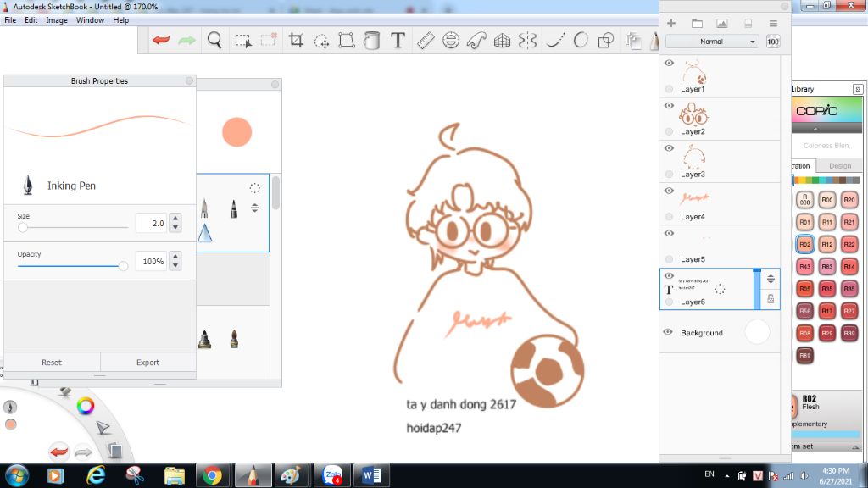Click the Undo red arrow in toolbar
The width and height of the screenshot is (868, 488).
(160, 41)
